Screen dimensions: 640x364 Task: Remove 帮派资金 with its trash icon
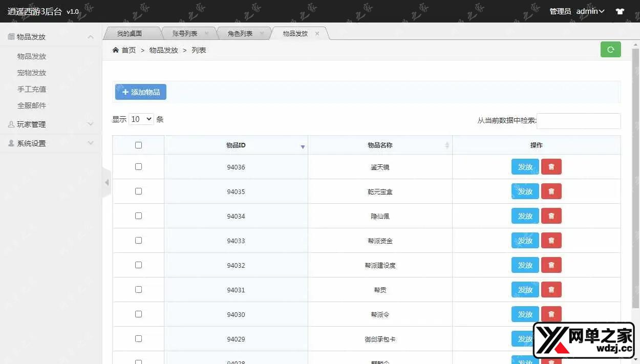[x=551, y=241]
